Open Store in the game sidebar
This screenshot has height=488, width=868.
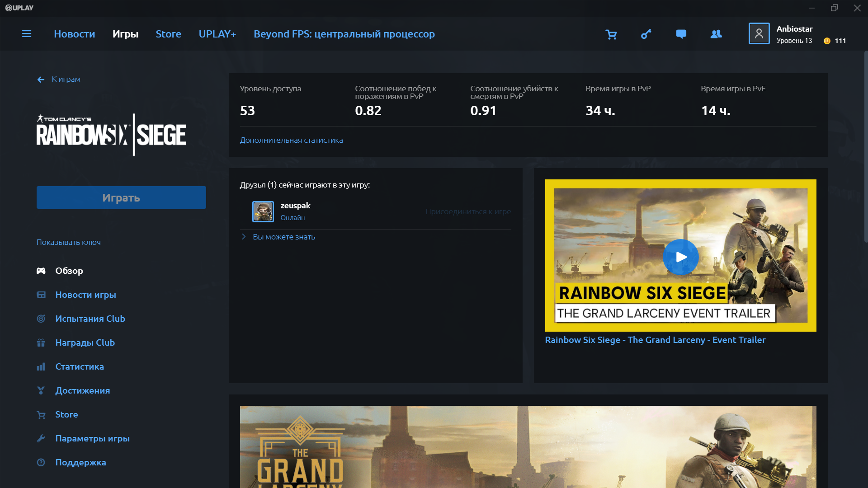tap(66, 414)
